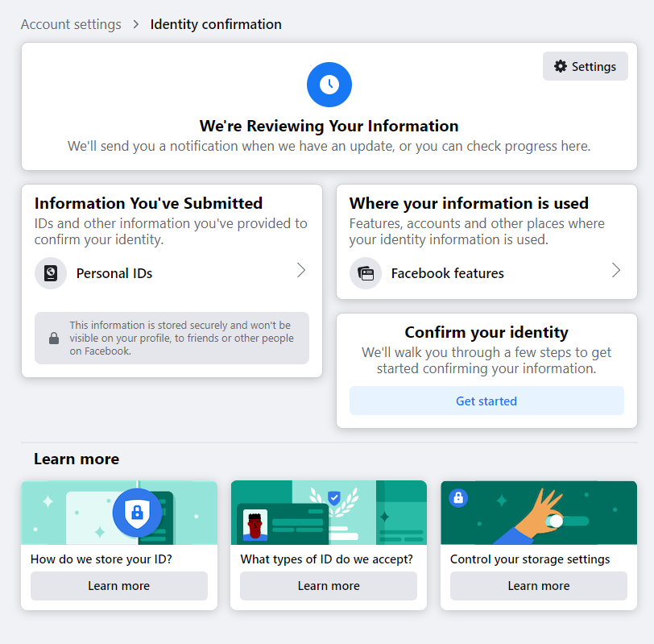Select the Identity confirmation breadcrumb

point(216,24)
